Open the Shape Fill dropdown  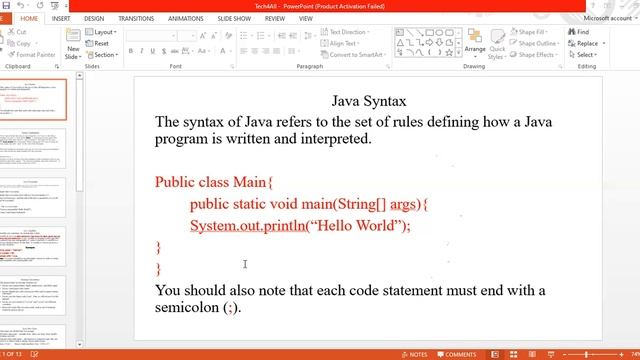(529, 32)
